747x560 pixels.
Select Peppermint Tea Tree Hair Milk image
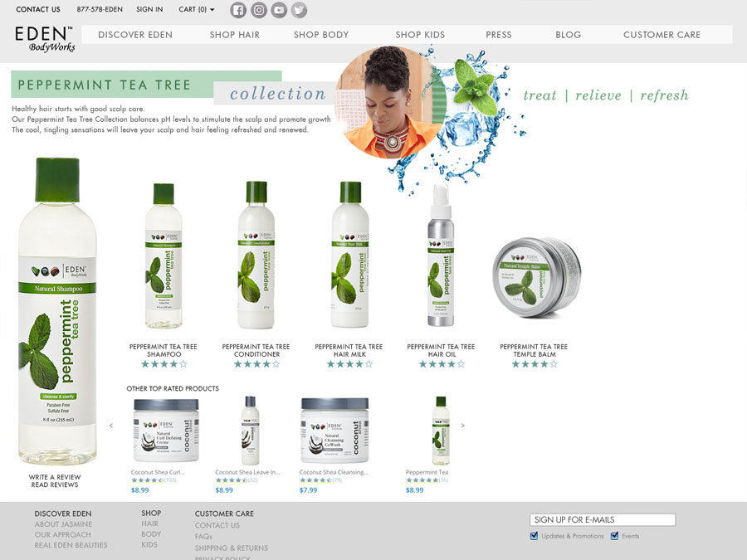click(350, 255)
